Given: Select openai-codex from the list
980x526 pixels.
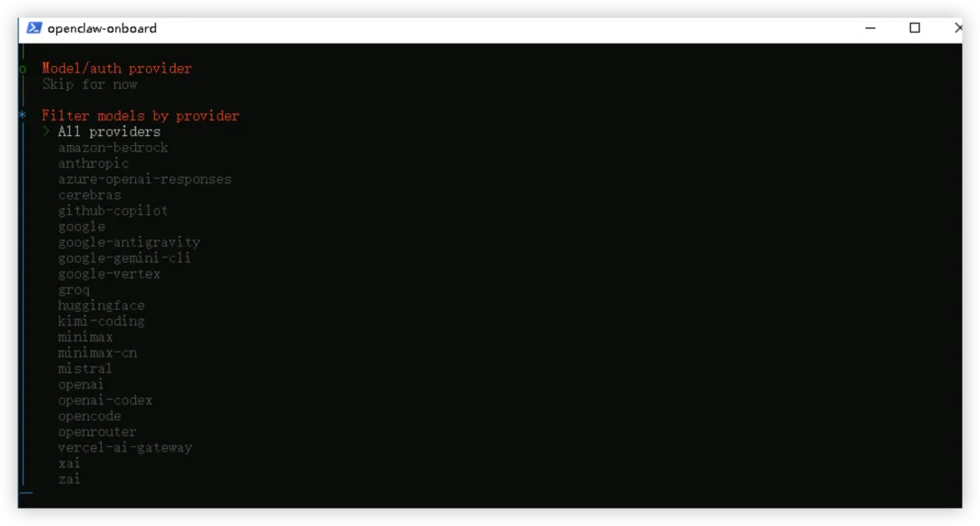Looking at the screenshot, I should (105, 401).
